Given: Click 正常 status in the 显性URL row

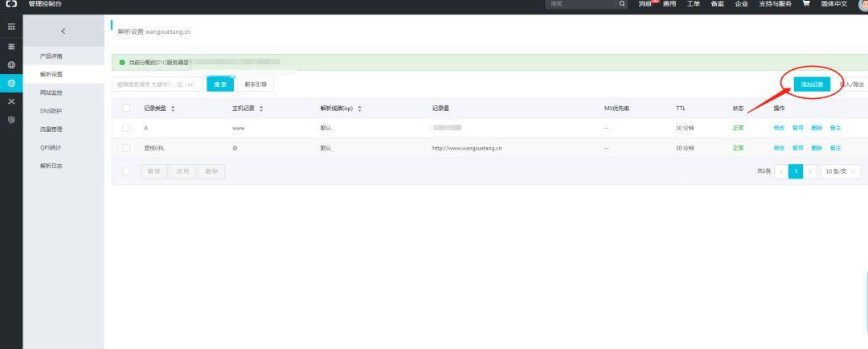Looking at the screenshot, I should [738, 148].
